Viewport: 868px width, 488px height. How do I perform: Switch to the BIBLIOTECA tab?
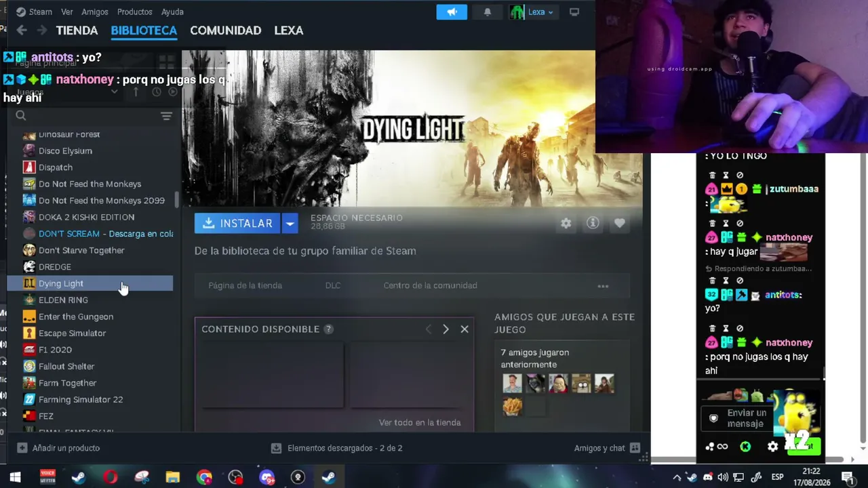coord(144,30)
